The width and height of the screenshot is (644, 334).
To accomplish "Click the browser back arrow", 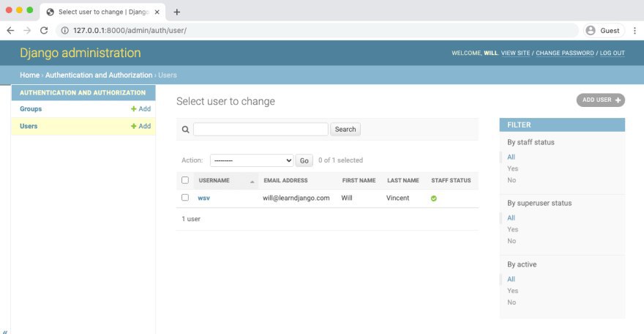I will [11, 31].
